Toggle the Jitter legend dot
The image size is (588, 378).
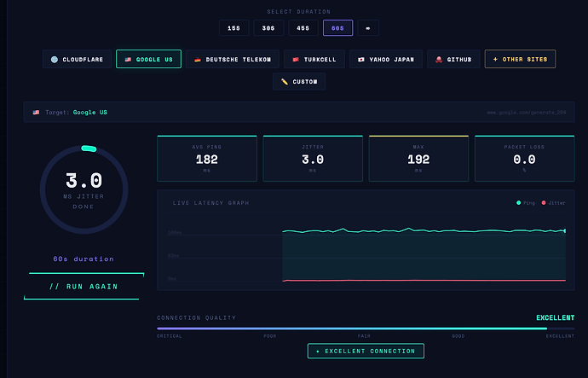(x=544, y=203)
